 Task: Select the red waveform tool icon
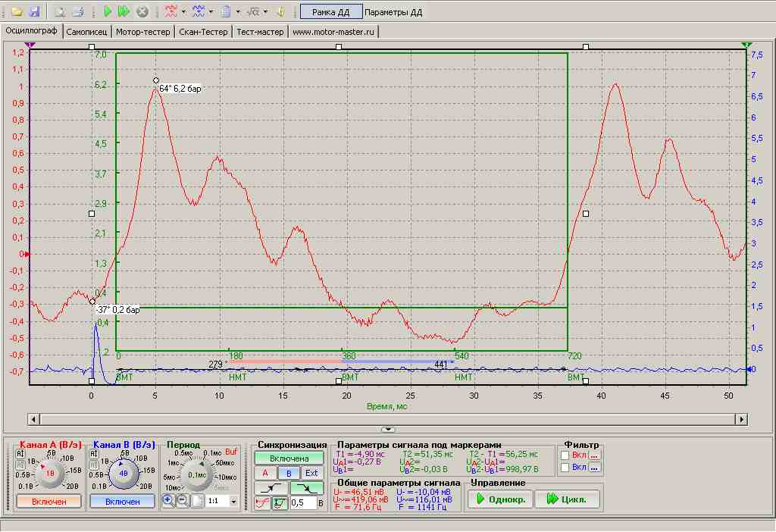(x=171, y=11)
